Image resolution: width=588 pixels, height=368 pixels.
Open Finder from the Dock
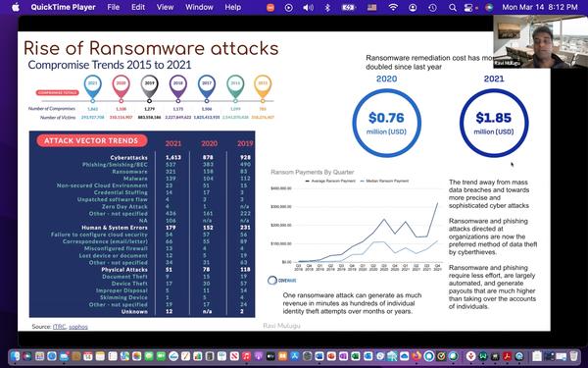15,356
